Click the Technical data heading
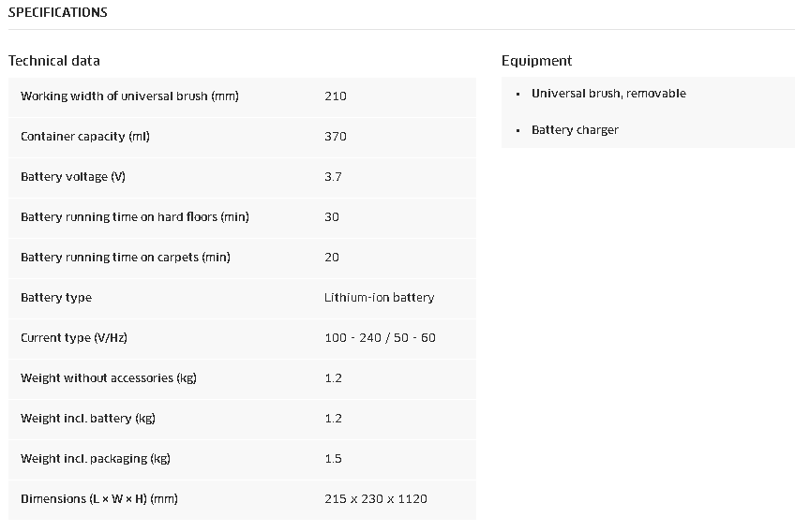The image size is (795, 532). (x=53, y=61)
